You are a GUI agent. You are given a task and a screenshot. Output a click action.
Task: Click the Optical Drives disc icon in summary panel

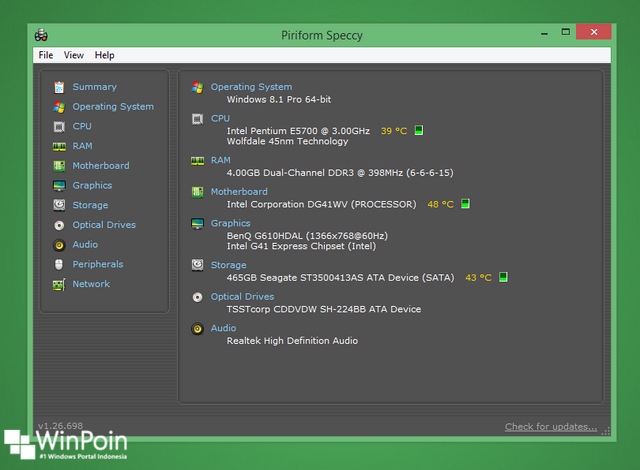(x=198, y=297)
